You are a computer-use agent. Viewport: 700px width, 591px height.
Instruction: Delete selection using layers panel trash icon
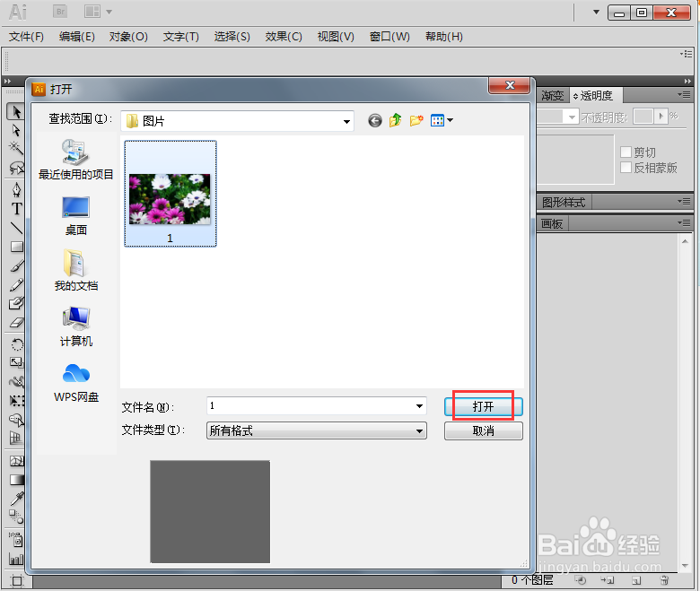(664, 580)
